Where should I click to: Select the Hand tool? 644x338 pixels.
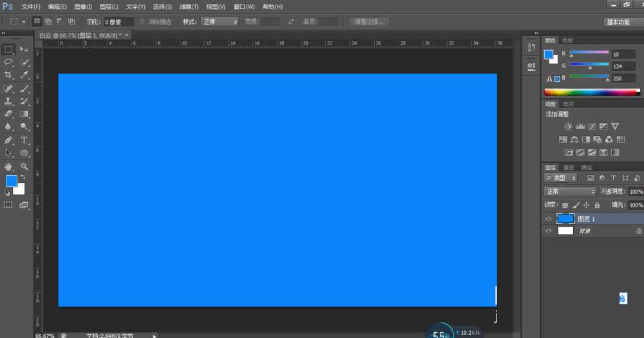pos(8,166)
